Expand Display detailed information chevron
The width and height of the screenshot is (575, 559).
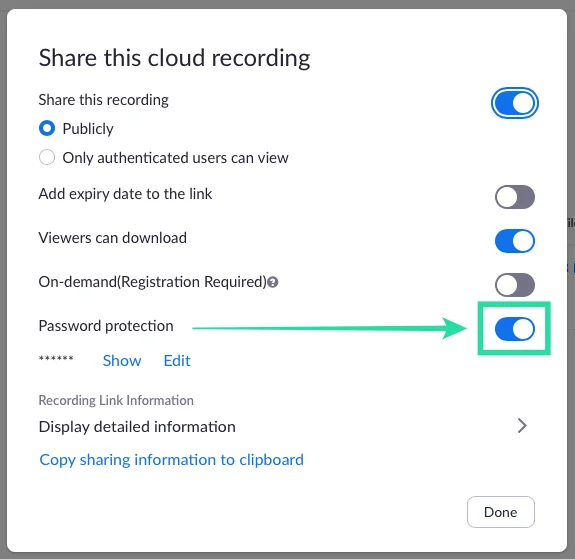(x=522, y=425)
